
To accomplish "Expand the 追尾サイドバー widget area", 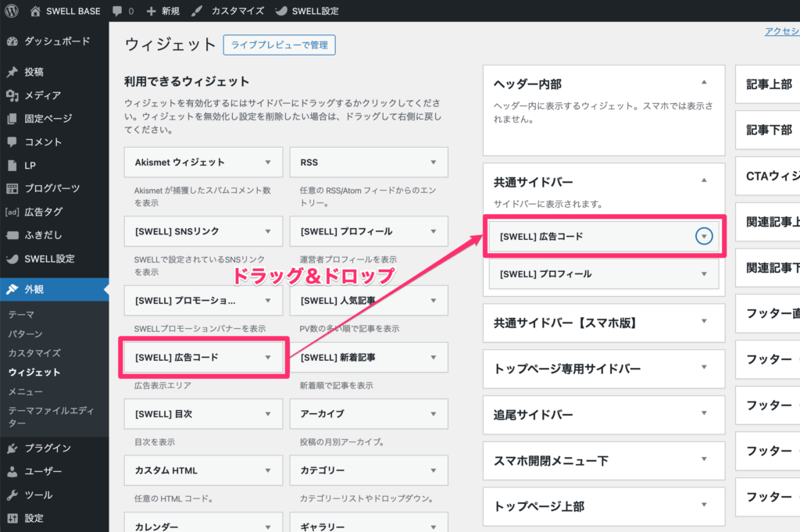I will 704,414.
